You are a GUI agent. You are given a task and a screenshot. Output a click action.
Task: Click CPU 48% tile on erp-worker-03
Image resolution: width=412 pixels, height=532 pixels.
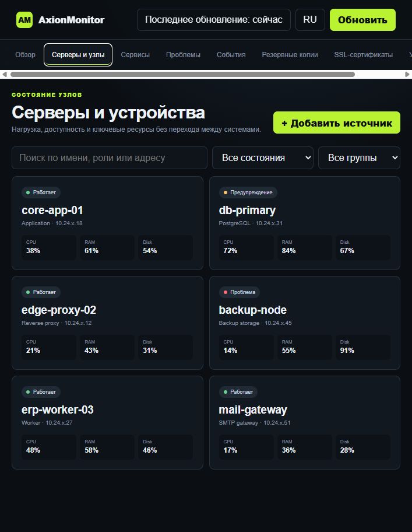49,447
